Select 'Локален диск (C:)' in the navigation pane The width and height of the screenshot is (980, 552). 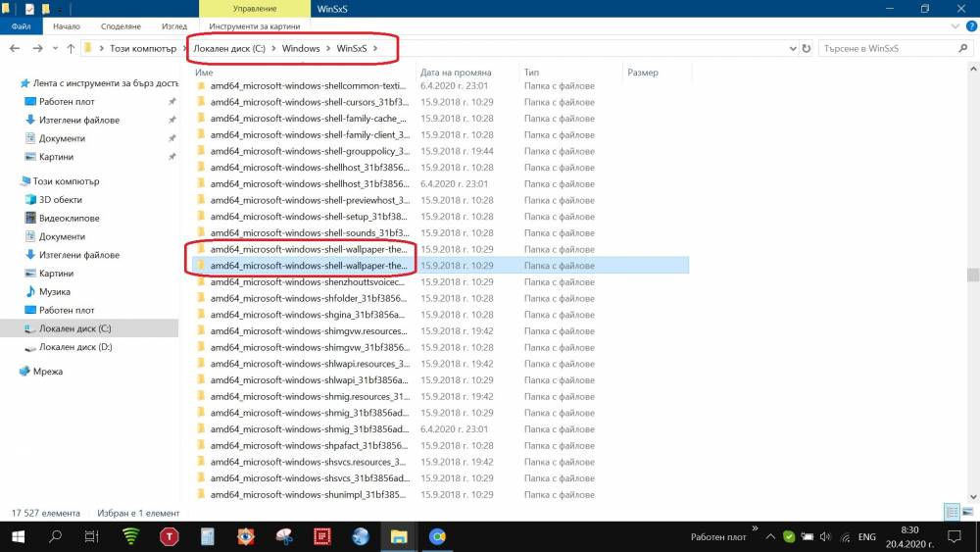(75, 328)
